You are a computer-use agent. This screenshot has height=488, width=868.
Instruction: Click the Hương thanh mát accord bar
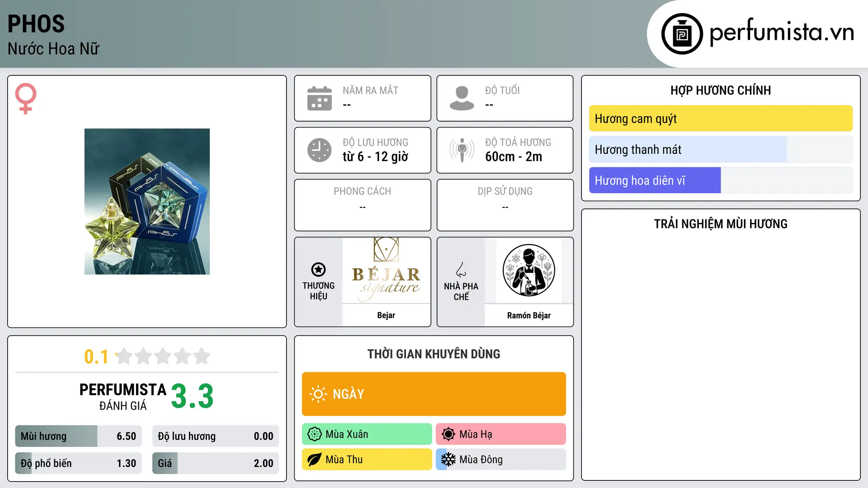coord(721,150)
